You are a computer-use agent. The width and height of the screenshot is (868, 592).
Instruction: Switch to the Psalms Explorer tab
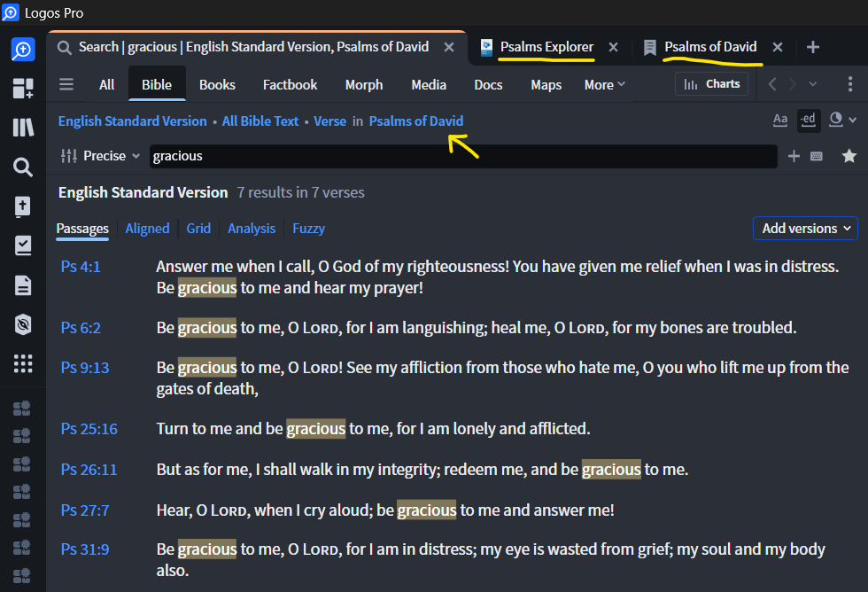(x=546, y=47)
